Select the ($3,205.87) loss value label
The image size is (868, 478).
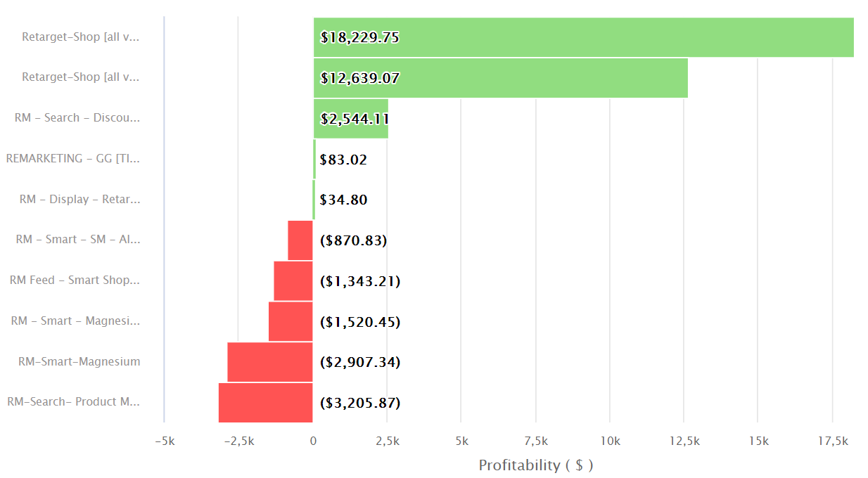point(360,403)
